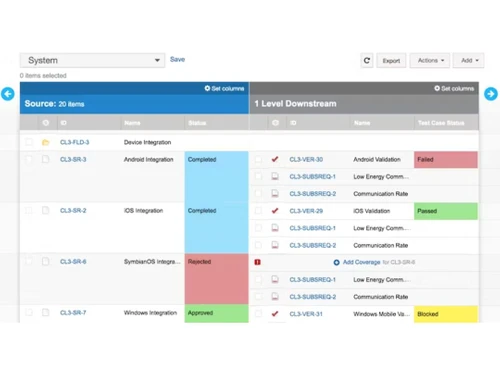Click item icon for CL3-SUBSREQ-2 under iOS Validation

275,245
